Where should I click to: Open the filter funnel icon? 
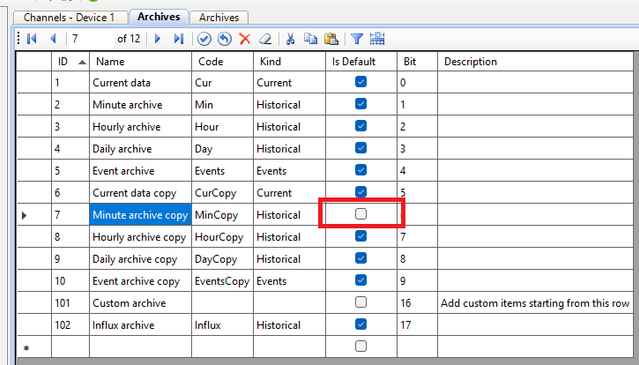coord(357,39)
